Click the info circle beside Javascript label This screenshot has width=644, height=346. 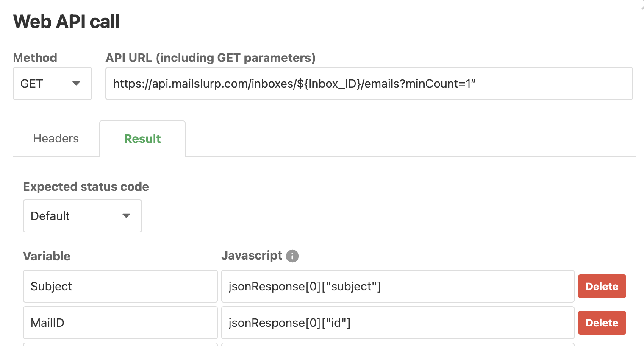coord(292,256)
